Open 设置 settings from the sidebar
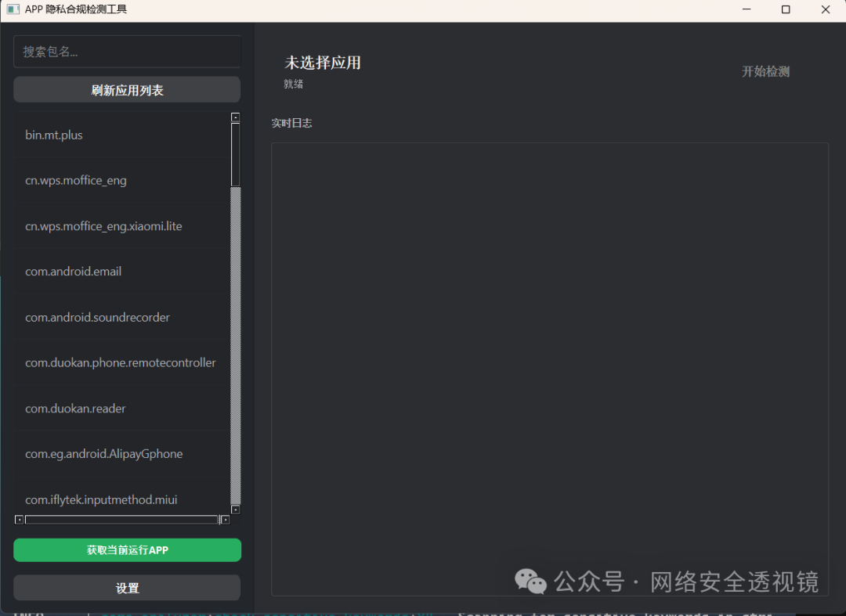Screen dimensions: 846x616 pos(126,587)
